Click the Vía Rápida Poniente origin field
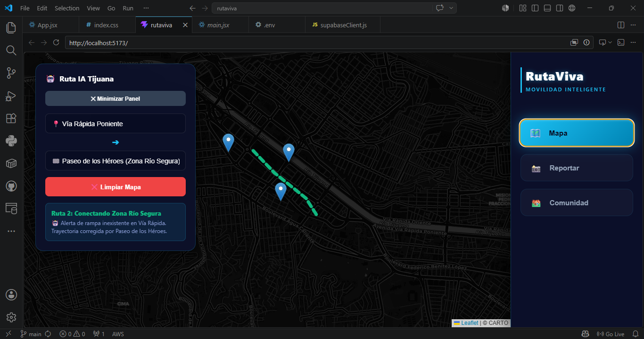The height and width of the screenshot is (339, 644). click(x=116, y=123)
